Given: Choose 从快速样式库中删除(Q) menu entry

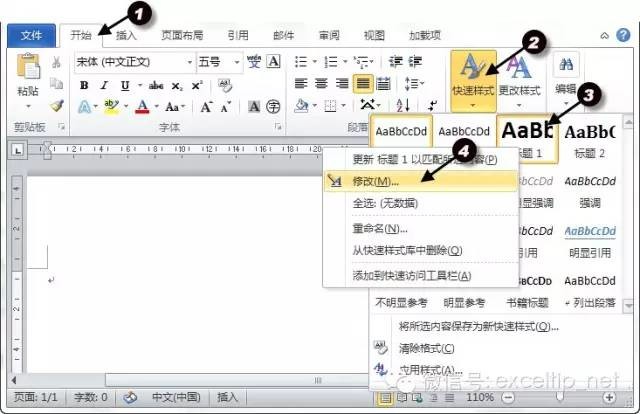Looking at the screenshot, I should pyautogui.click(x=420, y=250).
